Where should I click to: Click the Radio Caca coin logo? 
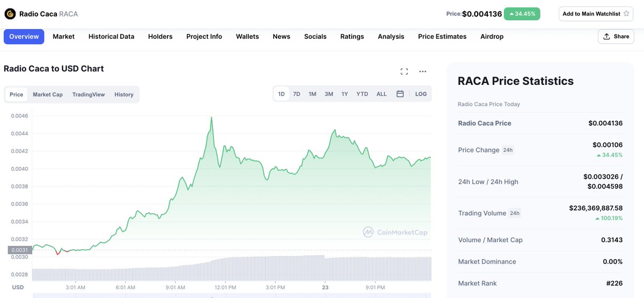10,13
